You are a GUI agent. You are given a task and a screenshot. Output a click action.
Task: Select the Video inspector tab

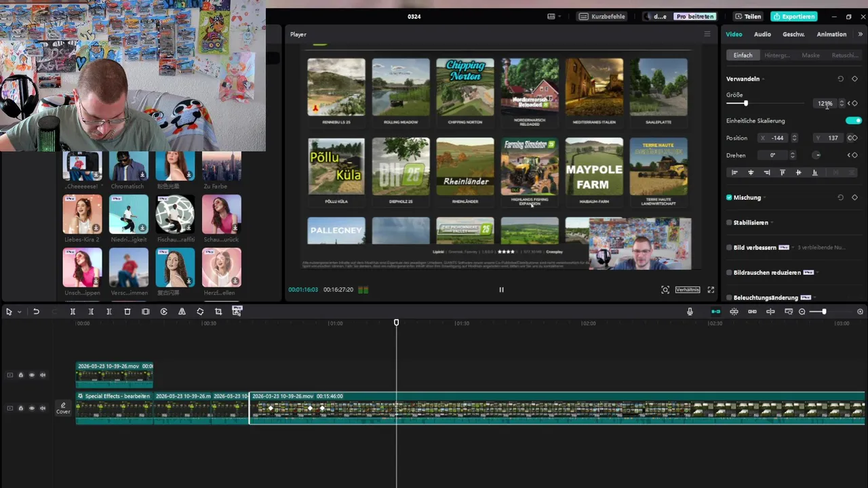coord(734,34)
